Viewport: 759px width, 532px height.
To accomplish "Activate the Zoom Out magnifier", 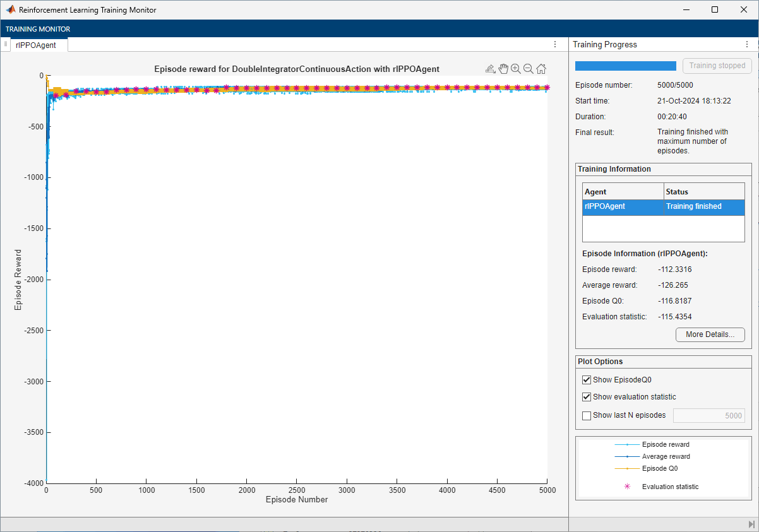I will click(529, 69).
